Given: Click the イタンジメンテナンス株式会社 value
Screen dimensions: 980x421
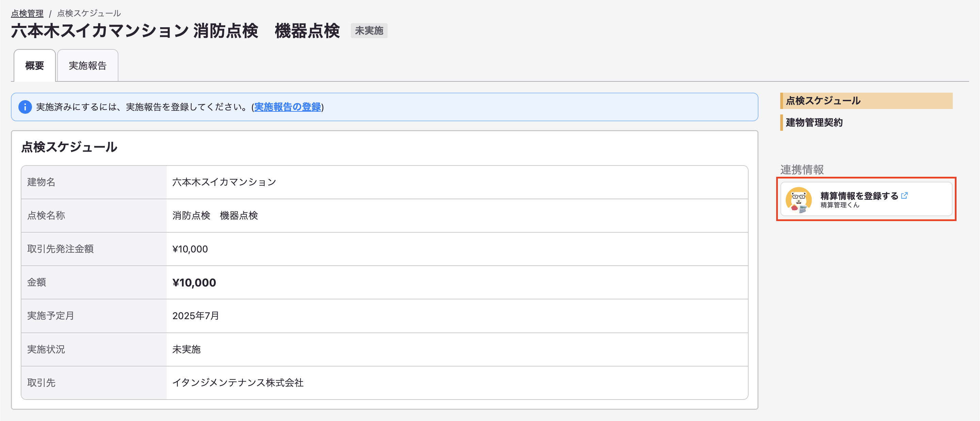Looking at the screenshot, I should [x=238, y=383].
